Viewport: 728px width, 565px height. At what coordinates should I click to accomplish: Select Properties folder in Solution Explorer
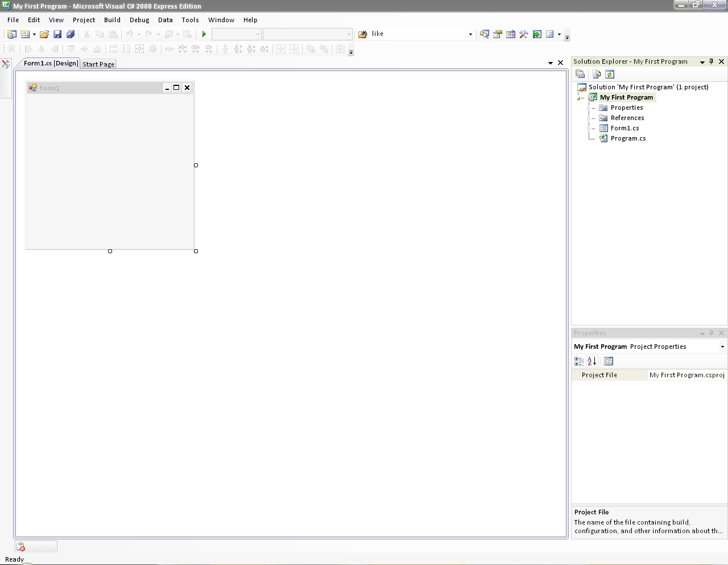pos(627,108)
